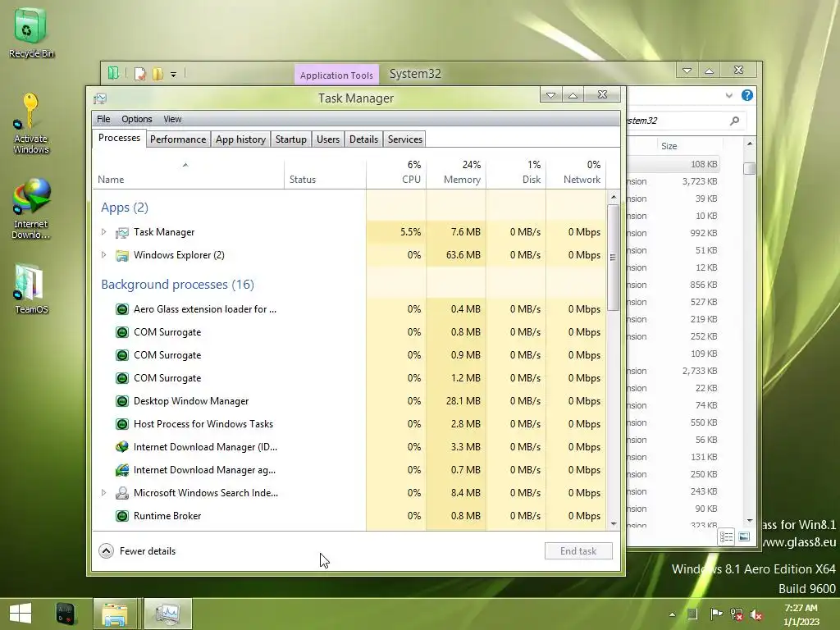
Task: Switch to the App history tab
Action: pos(240,139)
